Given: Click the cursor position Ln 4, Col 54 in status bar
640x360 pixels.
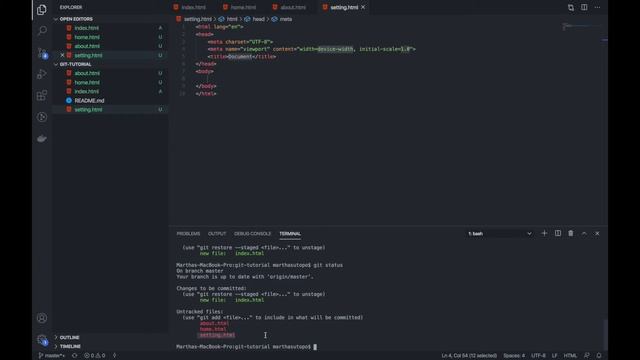Looking at the screenshot, I should click(x=469, y=356).
